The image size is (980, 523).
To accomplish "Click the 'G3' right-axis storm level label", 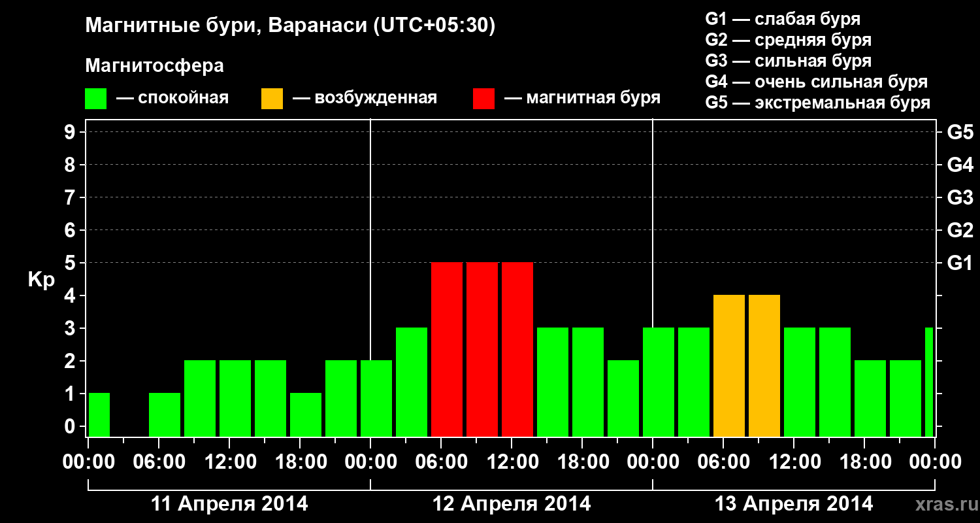I will (x=960, y=197).
